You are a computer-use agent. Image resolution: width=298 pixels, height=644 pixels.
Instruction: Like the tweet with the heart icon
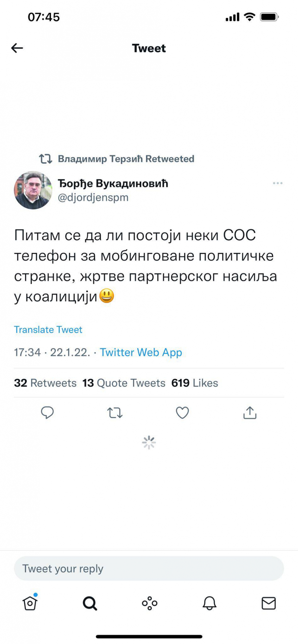[182, 413]
